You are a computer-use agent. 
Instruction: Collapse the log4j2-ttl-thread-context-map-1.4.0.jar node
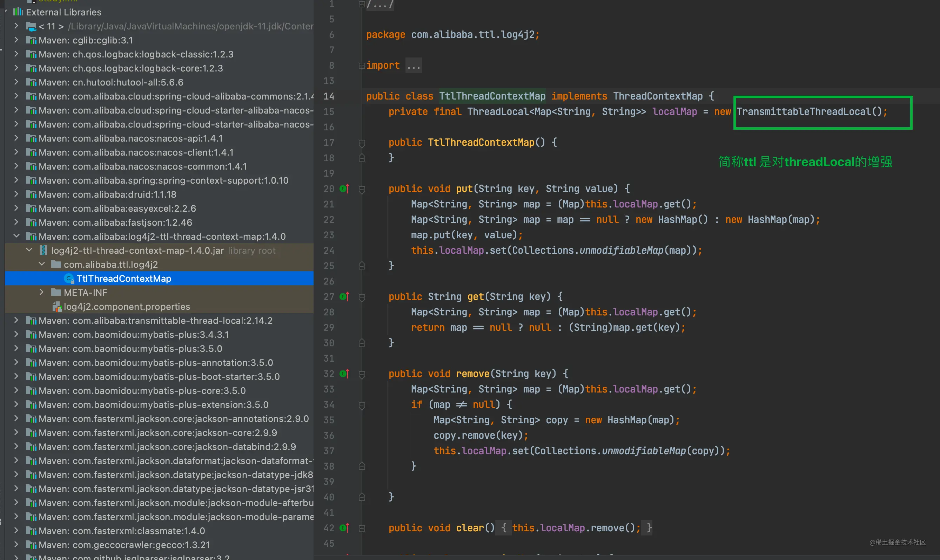coord(29,250)
